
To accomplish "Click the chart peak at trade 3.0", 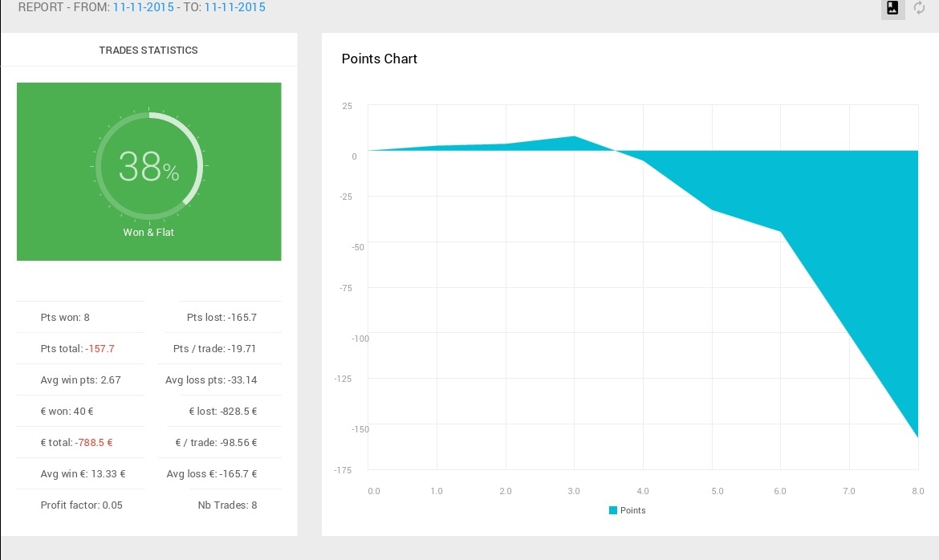I will 575,136.
